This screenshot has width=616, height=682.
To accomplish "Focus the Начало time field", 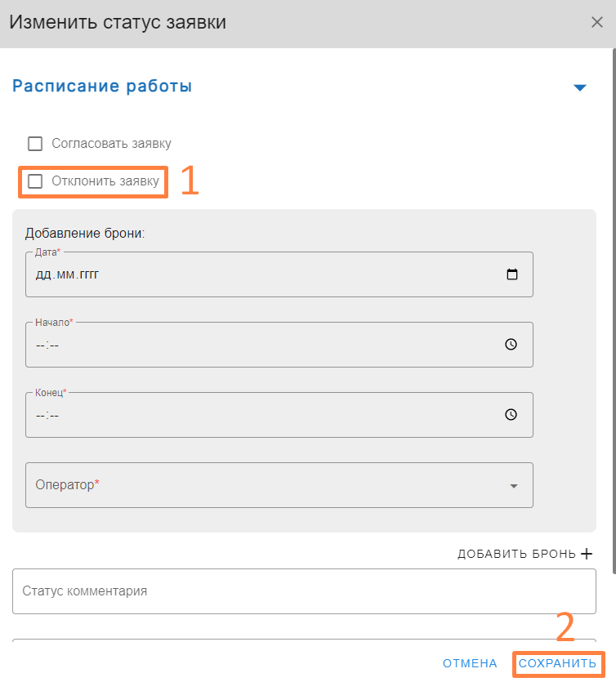I will pos(245,345).
